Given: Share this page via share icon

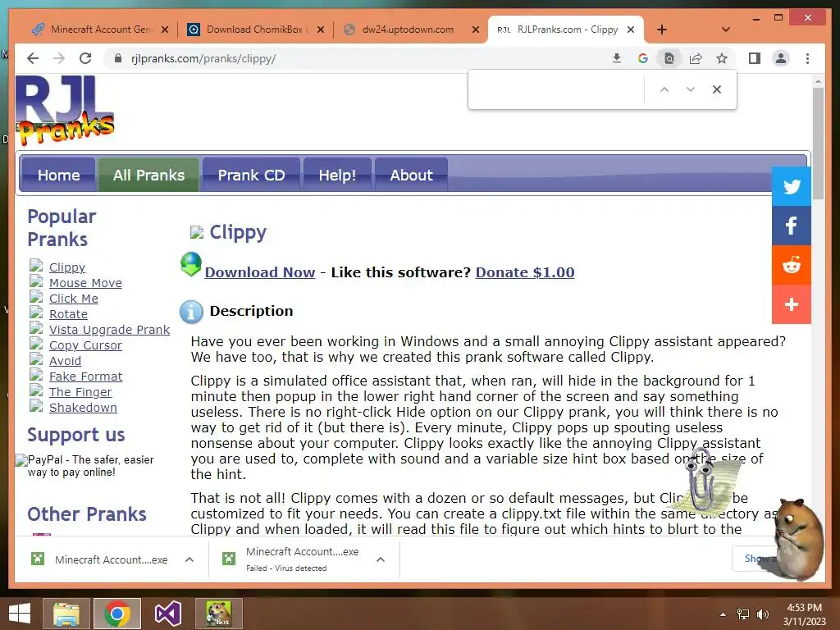Looking at the screenshot, I should click(x=696, y=58).
